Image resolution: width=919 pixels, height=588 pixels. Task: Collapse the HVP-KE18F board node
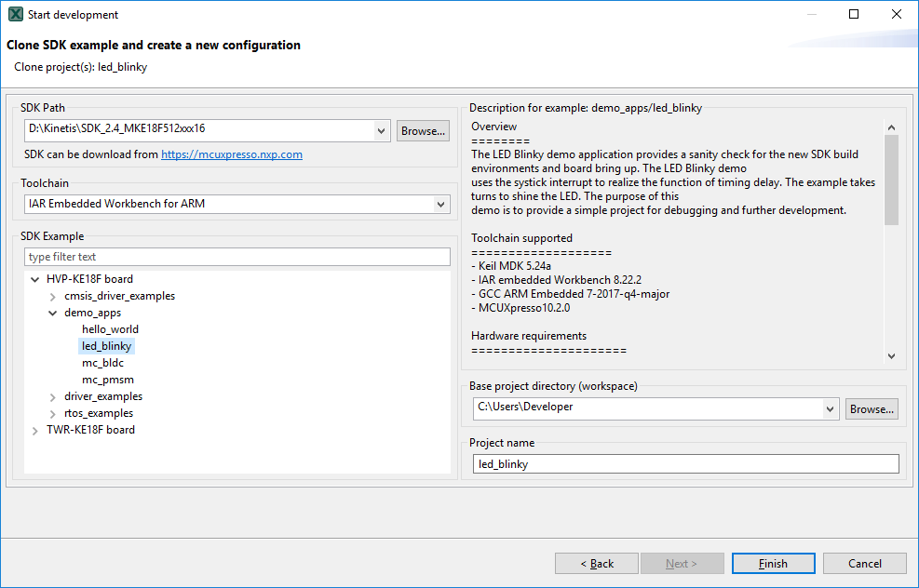tap(35, 279)
